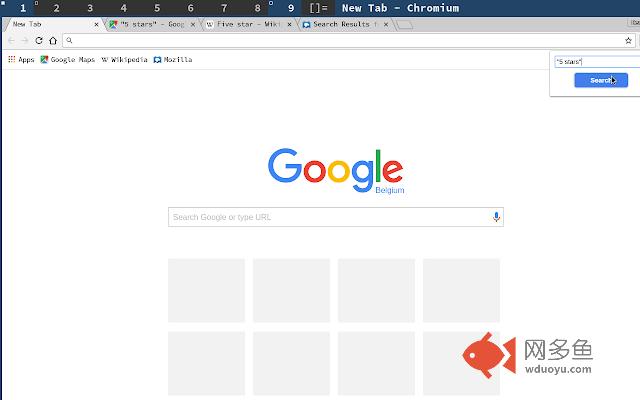Close the Search Results tab
The image size is (640, 400).
[x=386, y=24]
